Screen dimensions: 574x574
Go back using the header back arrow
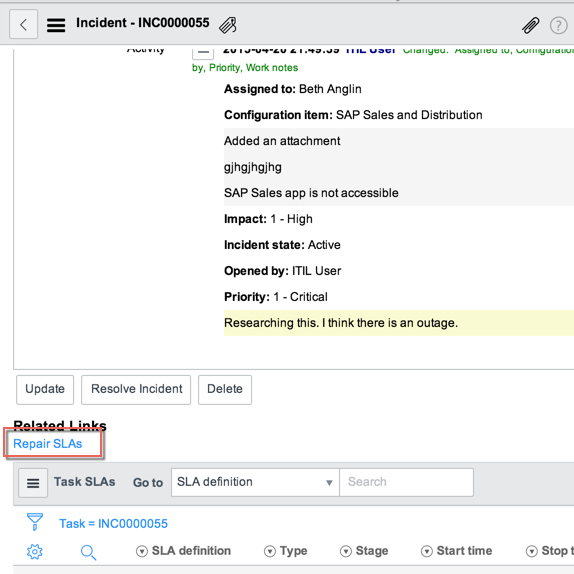(x=23, y=25)
